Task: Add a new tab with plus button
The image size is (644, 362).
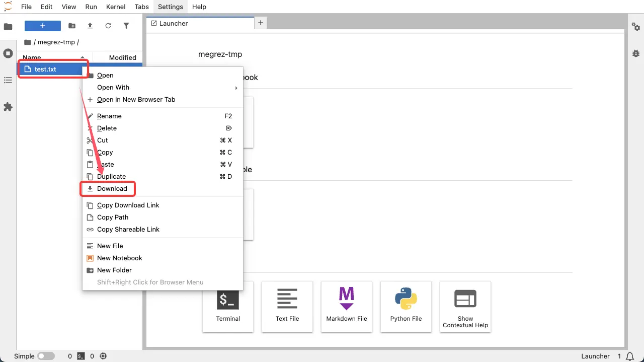Action: pyautogui.click(x=261, y=23)
